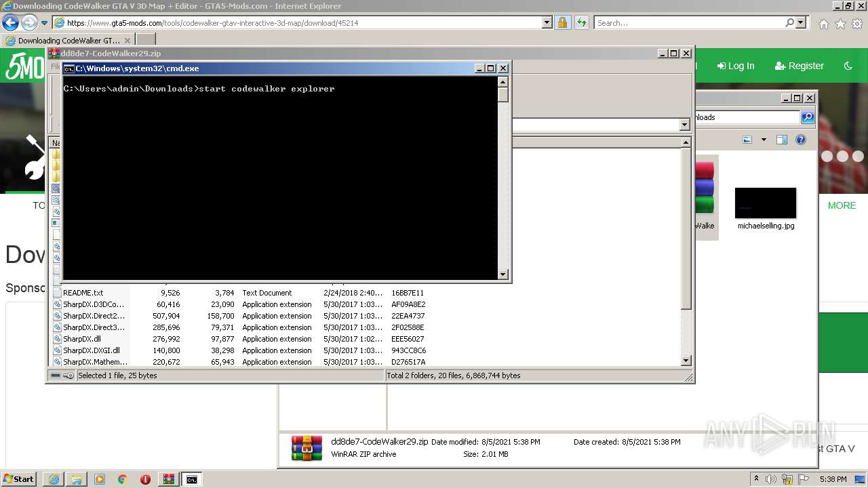Click the gta5-mods.com URL in the address bar
The width and height of the screenshot is (868, 488).
pos(212,22)
